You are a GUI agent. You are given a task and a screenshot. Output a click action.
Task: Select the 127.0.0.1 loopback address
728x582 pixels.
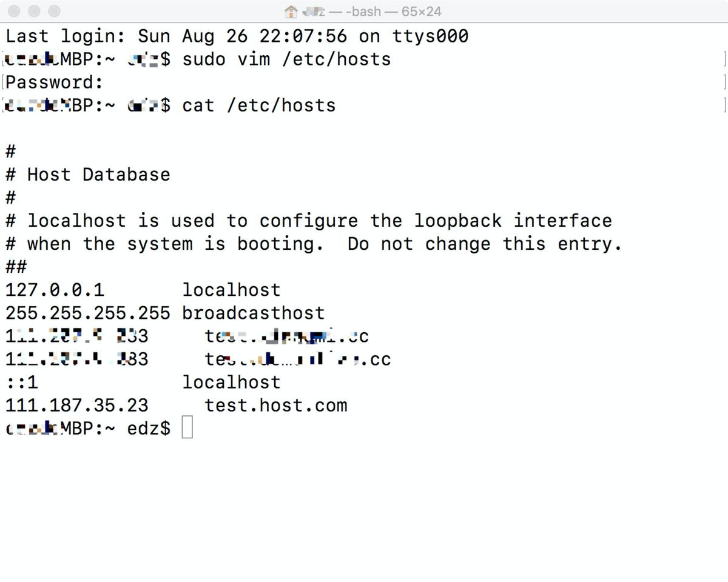click(x=55, y=290)
